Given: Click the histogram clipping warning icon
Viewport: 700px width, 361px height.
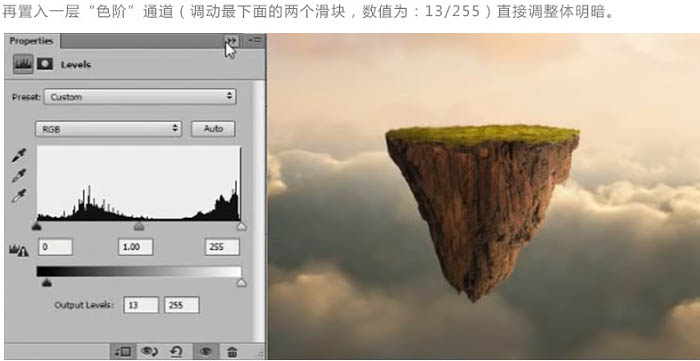Looking at the screenshot, I should (x=19, y=250).
